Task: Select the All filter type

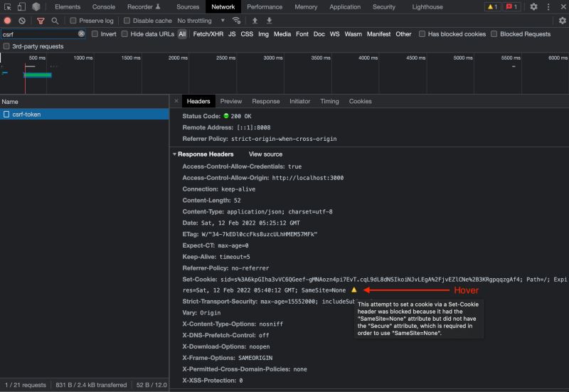Action: click(x=182, y=34)
